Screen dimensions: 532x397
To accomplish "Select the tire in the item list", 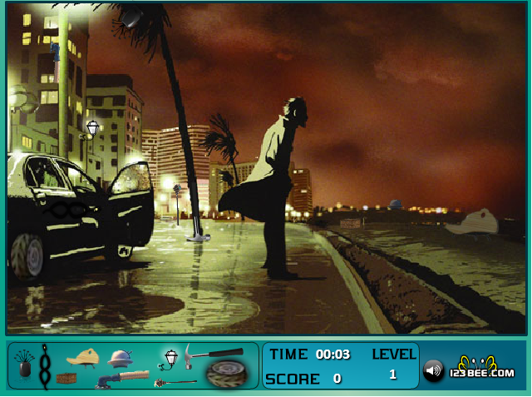I will point(227,374).
